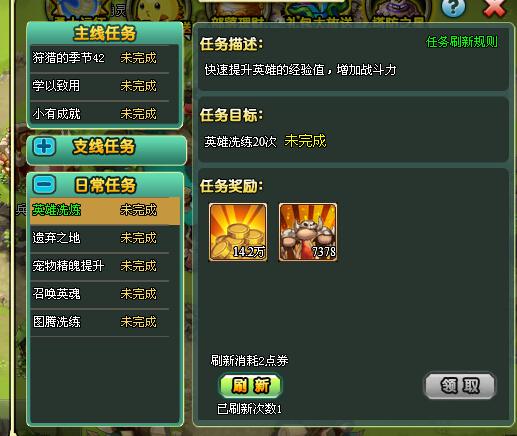The height and width of the screenshot is (436, 517).
Task: Select the highlighted 英雄洗练 daily quest
Action: (x=105, y=211)
